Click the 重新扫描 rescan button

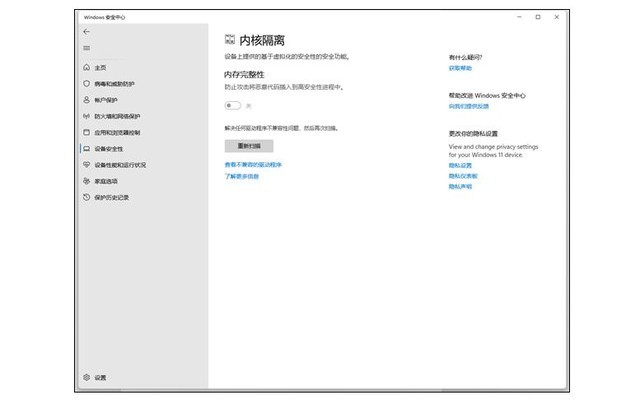(x=249, y=146)
